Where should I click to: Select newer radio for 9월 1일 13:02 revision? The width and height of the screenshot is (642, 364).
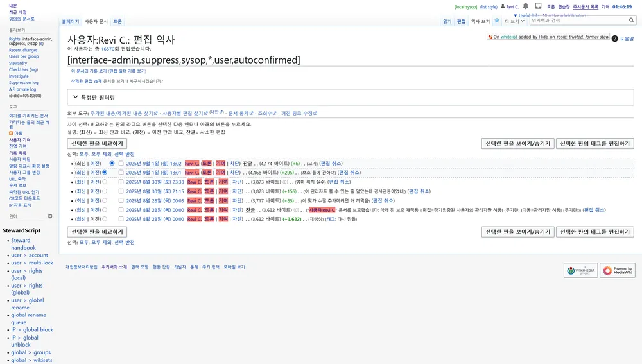112,163
